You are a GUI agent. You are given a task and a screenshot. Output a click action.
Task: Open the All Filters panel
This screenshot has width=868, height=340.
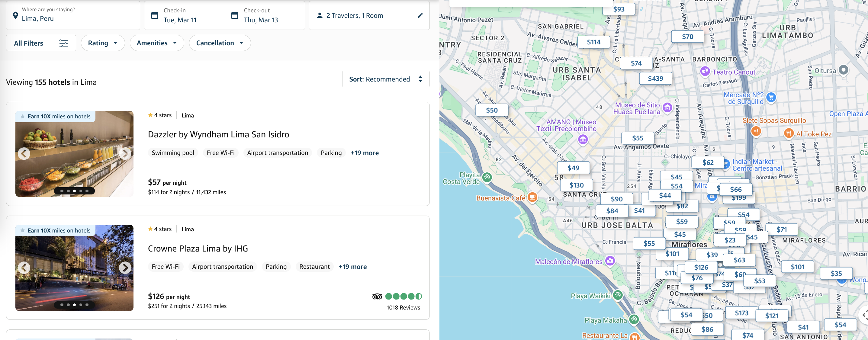(41, 43)
